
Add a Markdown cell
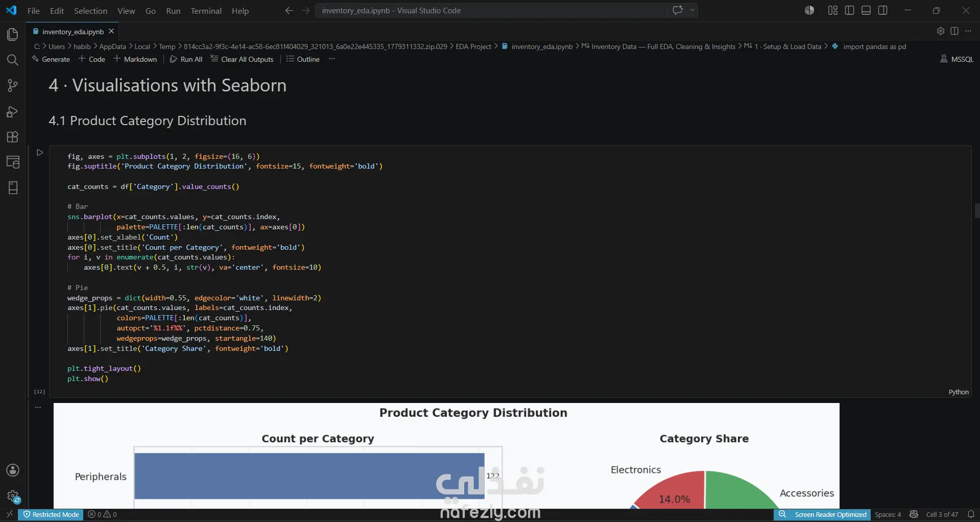[x=135, y=59]
